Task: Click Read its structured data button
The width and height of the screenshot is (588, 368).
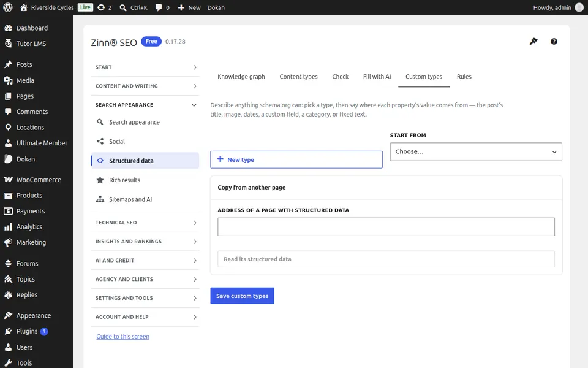Action: point(386,259)
